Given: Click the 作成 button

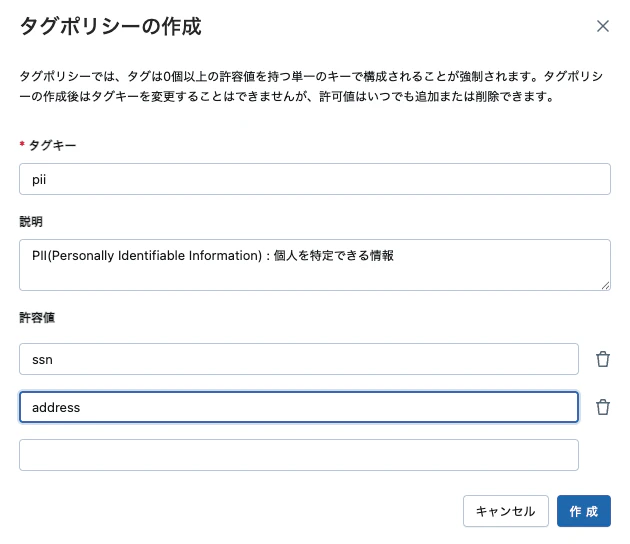Looking at the screenshot, I should (584, 511).
